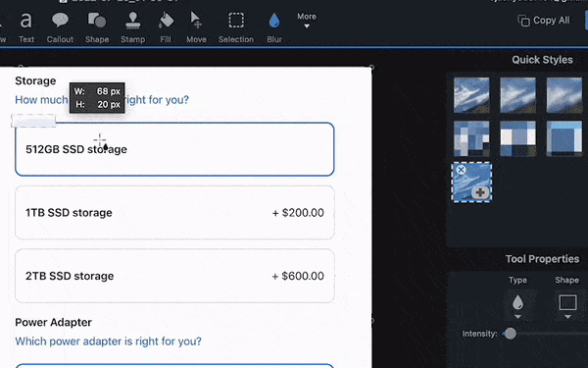Apply the medium pixelate Quick Style
The height and width of the screenshot is (368, 588).
click(x=517, y=138)
